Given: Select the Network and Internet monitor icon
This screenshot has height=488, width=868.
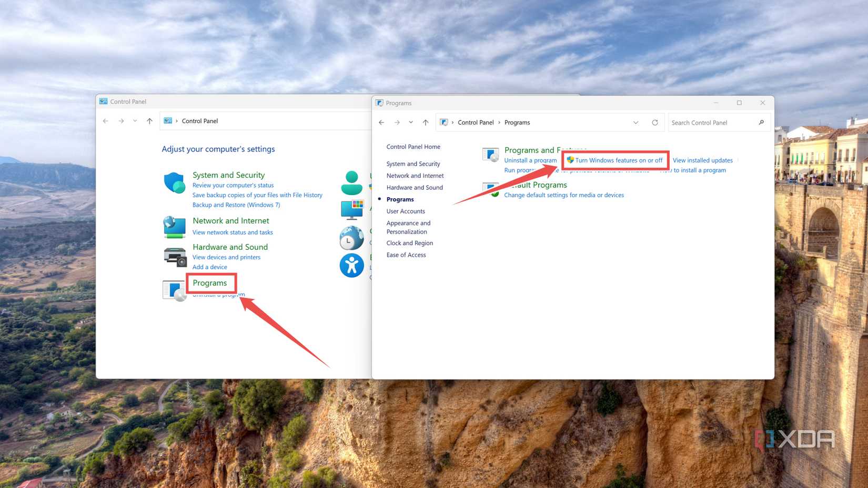Looking at the screenshot, I should 174,227.
